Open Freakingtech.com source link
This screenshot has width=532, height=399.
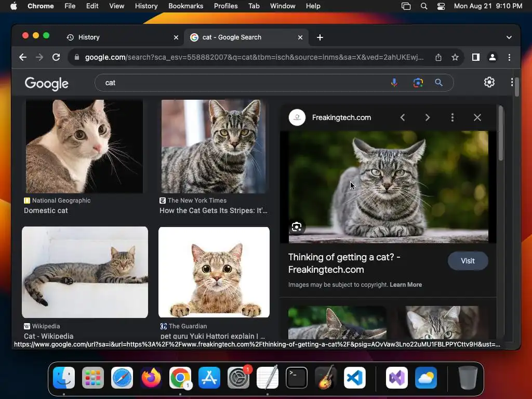click(x=341, y=117)
